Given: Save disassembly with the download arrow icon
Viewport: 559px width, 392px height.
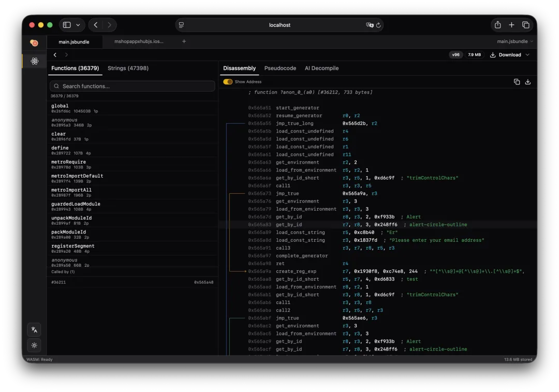Looking at the screenshot, I should [x=528, y=82].
